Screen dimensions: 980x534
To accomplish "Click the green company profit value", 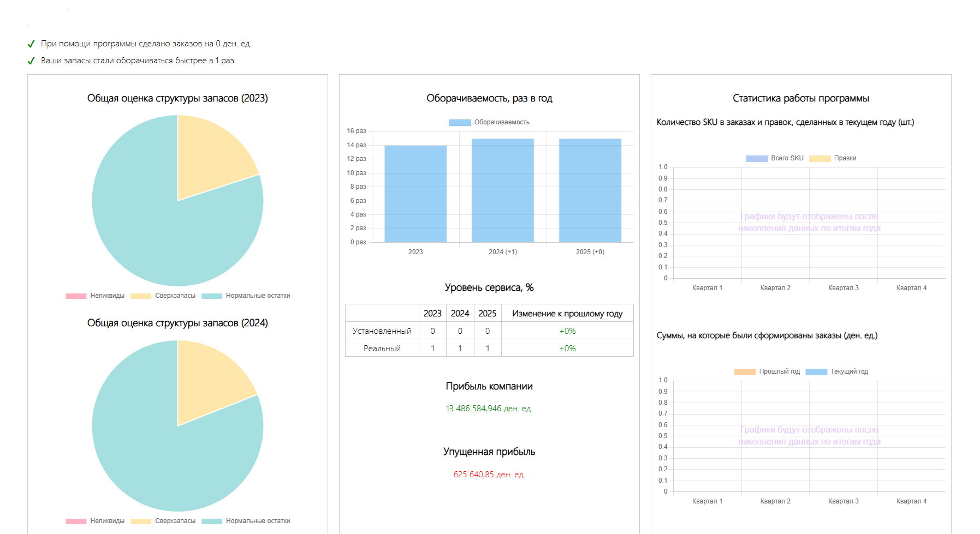I will (x=489, y=409).
